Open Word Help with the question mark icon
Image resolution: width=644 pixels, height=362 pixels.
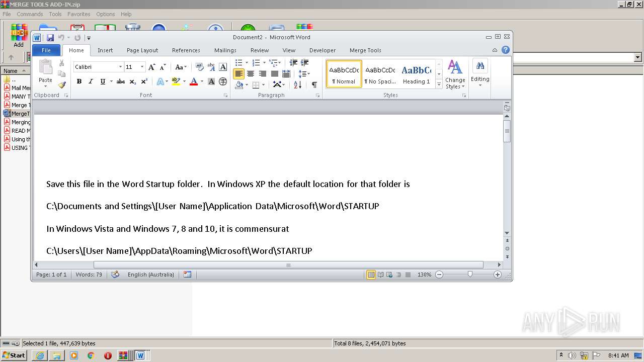tap(506, 50)
